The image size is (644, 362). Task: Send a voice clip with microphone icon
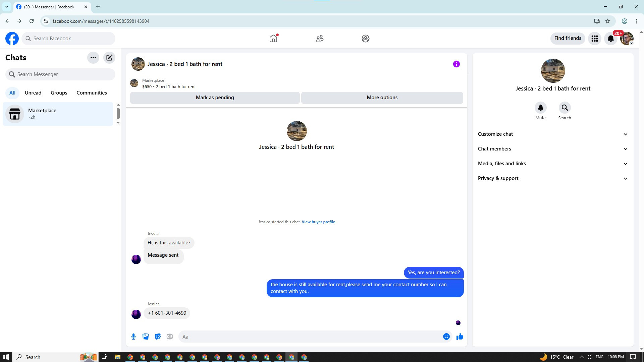pyautogui.click(x=133, y=337)
